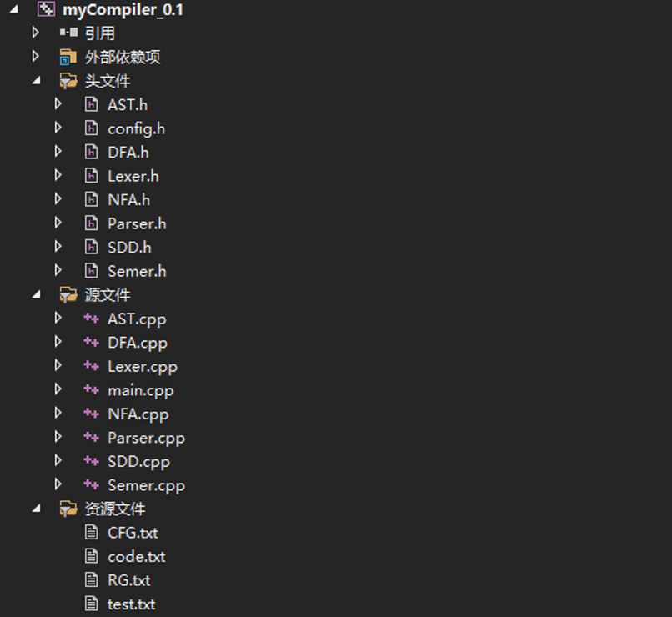
Task: Select config.h in the header files
Action: point(136,128)
